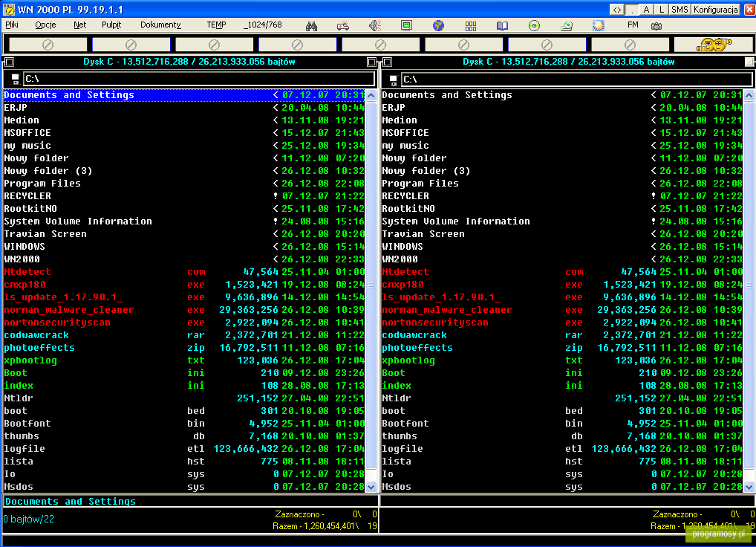756x547 pixels.
Task: Select Documents and Settings in left panel
Action: pyautogui.click(x=184, y=95)
